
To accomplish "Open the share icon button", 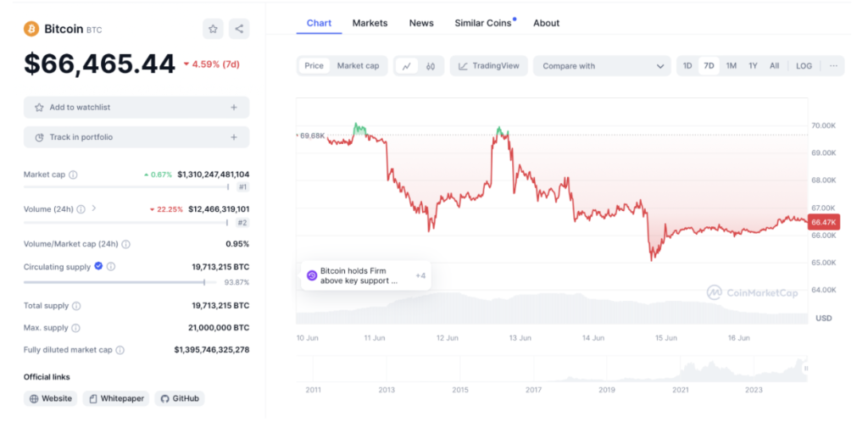I will pos(239,29).
